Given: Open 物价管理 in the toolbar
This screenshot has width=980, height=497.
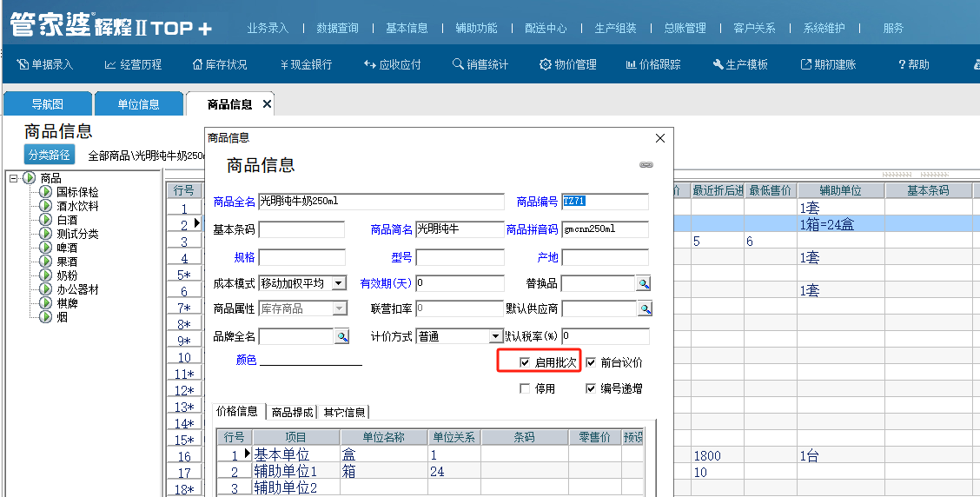Looking at the screenshot, I should [567, 64].
